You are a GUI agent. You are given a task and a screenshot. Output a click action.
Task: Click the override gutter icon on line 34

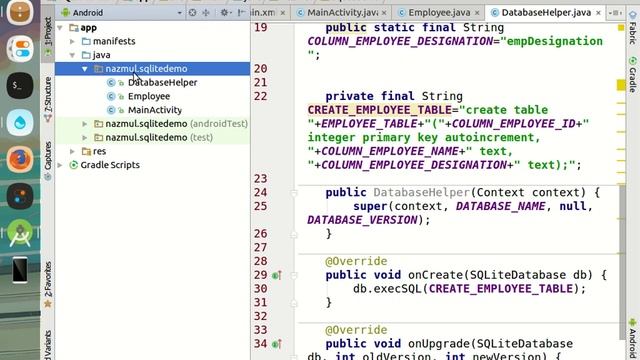point(277,344)
